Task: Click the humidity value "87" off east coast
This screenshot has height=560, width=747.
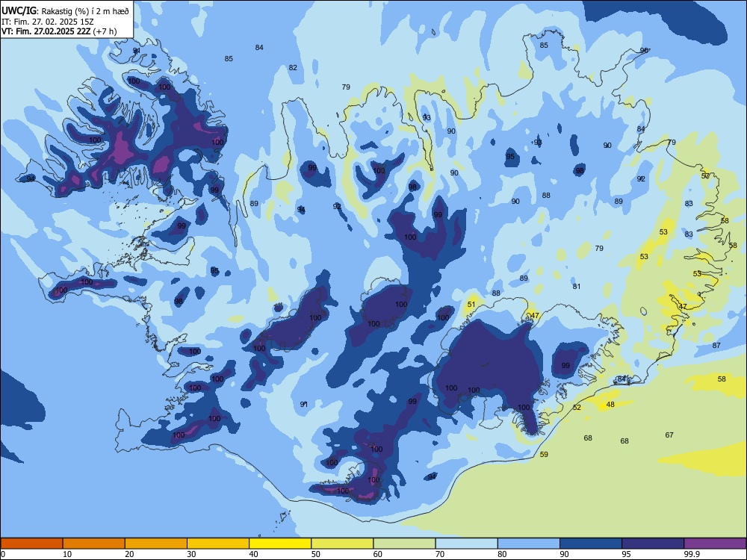Action: pos(716,345)
